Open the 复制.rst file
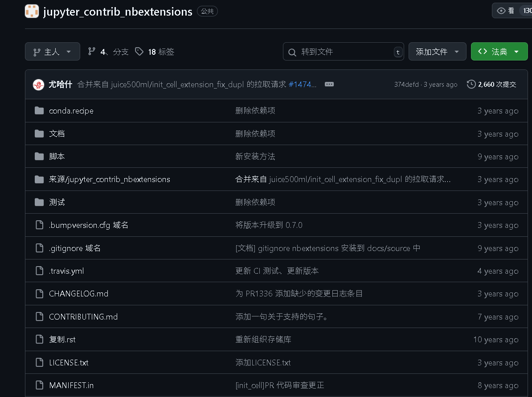This screenshot has height=397, width=532. tap(62, 340)
